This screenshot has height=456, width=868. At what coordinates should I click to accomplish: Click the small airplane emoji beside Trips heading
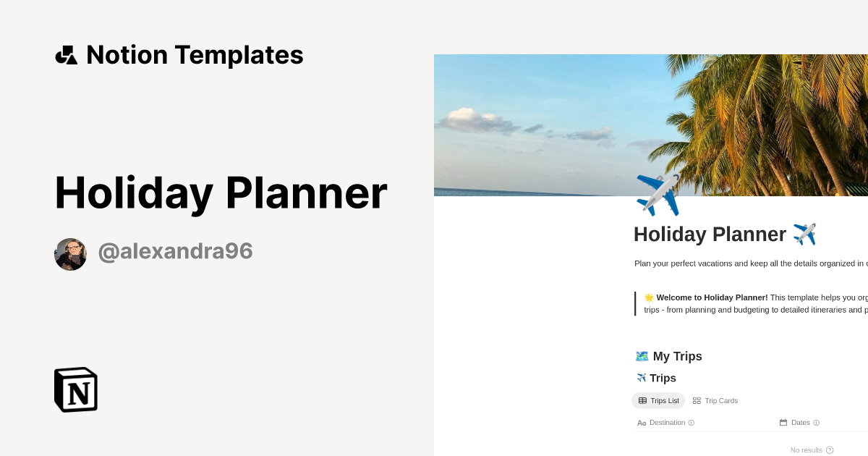(641, 378)
